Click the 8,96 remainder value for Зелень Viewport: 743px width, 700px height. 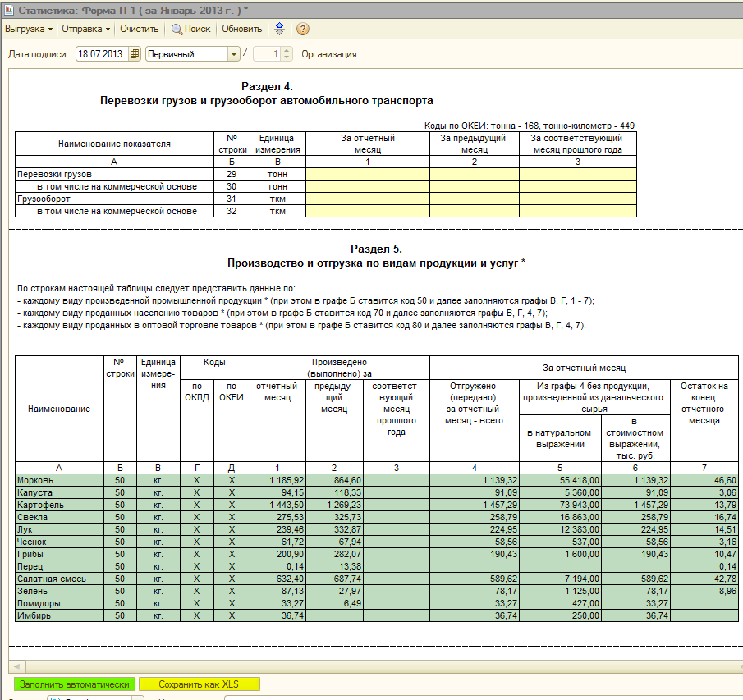pyautogui.click(x=704, y=591)
